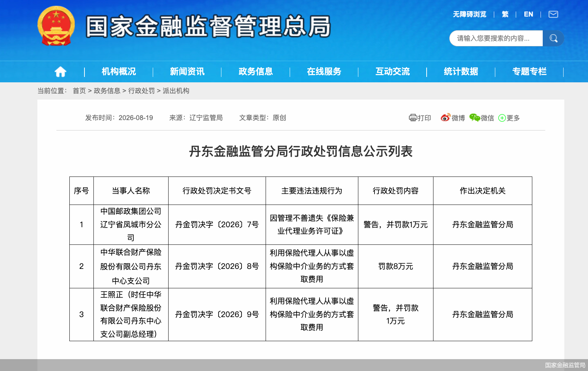Open the 专题专栏 menu
This screenshot has height=371, width=588.
529,72
